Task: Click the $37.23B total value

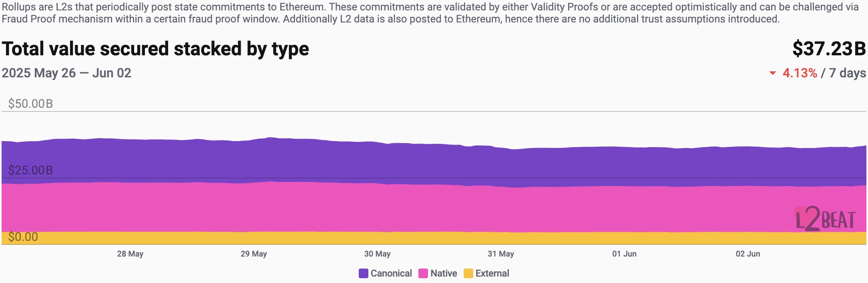Action: pyautogui.click(x=829, y=49)
